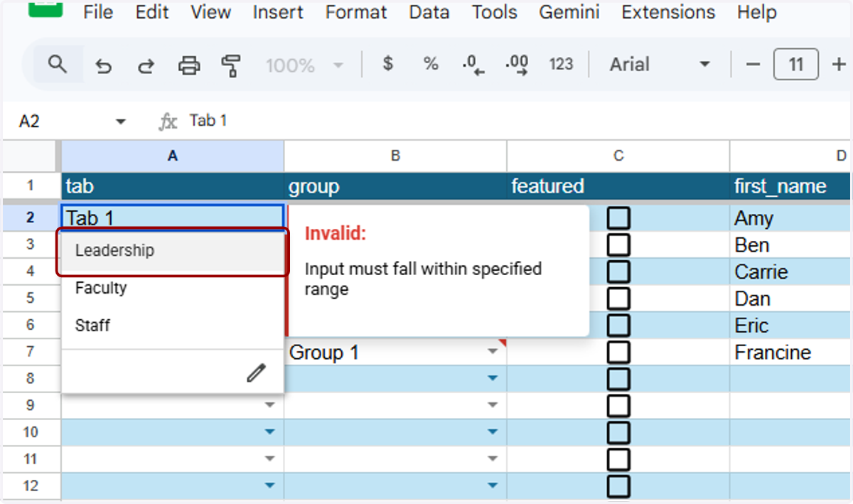
Task: Format as percent
Action: coord(431,64)
